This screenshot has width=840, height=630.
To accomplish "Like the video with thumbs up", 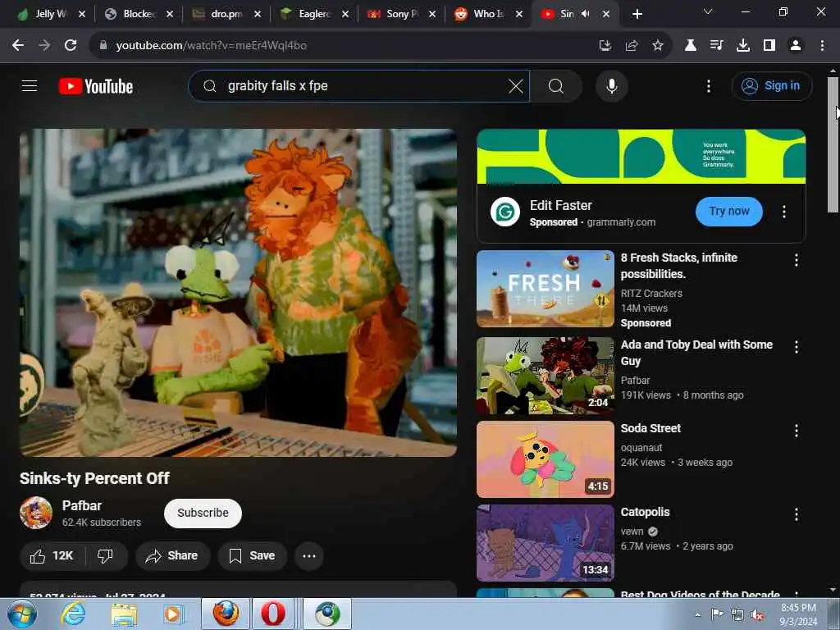I will (52, 555).
